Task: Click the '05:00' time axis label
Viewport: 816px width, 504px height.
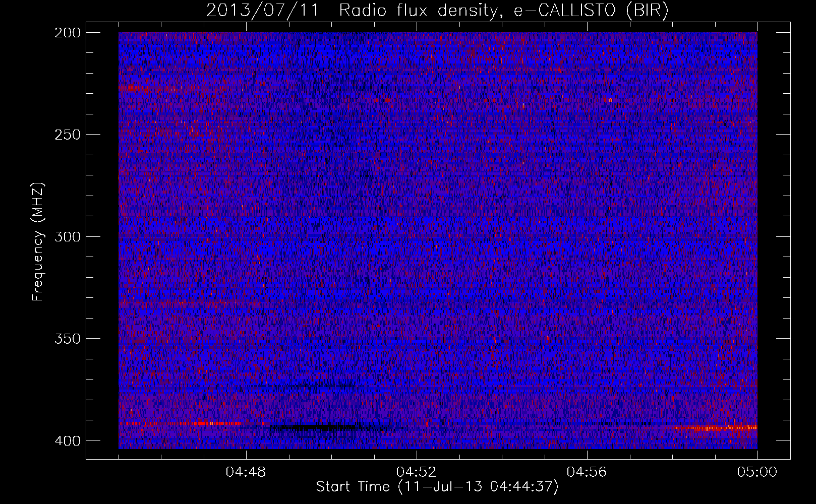Action: (757, 472)
